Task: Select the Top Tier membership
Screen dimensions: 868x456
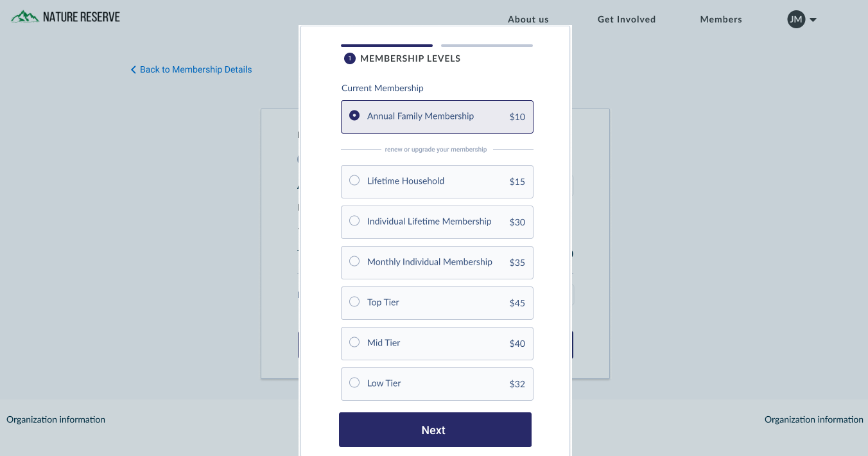Action: tap(437, 303)
